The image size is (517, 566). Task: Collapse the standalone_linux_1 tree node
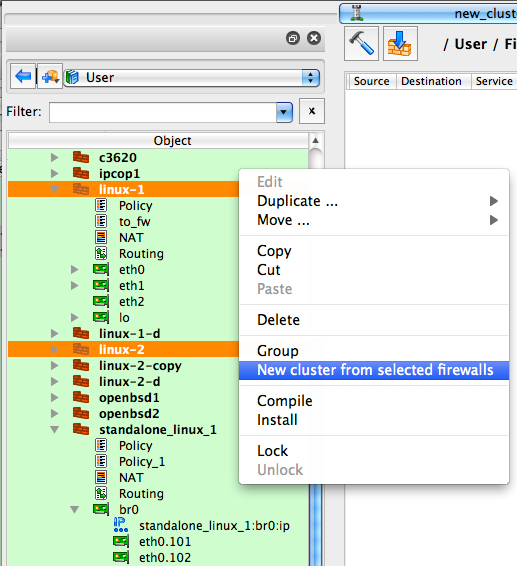pos(55,430)
